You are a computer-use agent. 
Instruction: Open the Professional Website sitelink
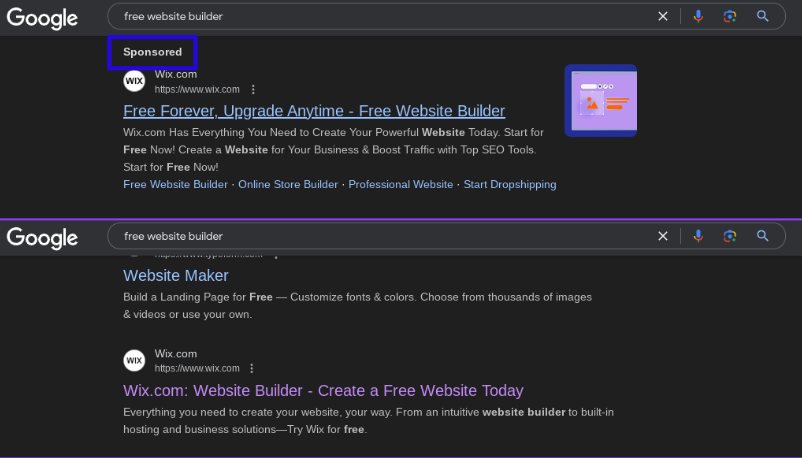(400, 184)
